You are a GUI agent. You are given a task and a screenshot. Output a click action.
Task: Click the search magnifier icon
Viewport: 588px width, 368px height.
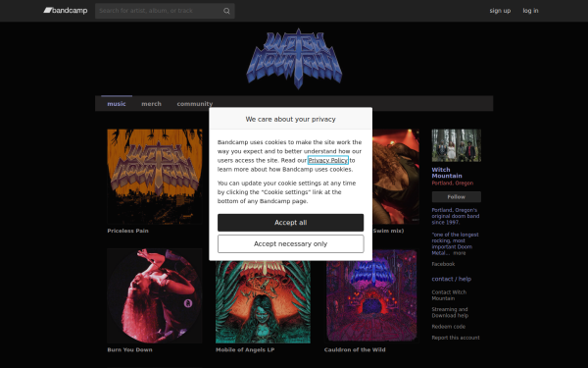pos(226,11)
